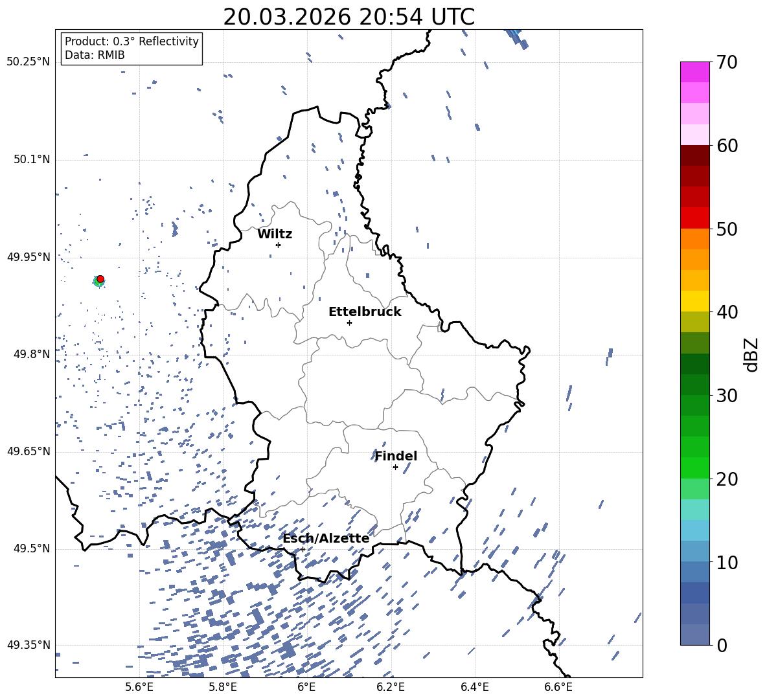Click the 'Data: RMIB' text
767x700 pixels.
click(95, 55)
